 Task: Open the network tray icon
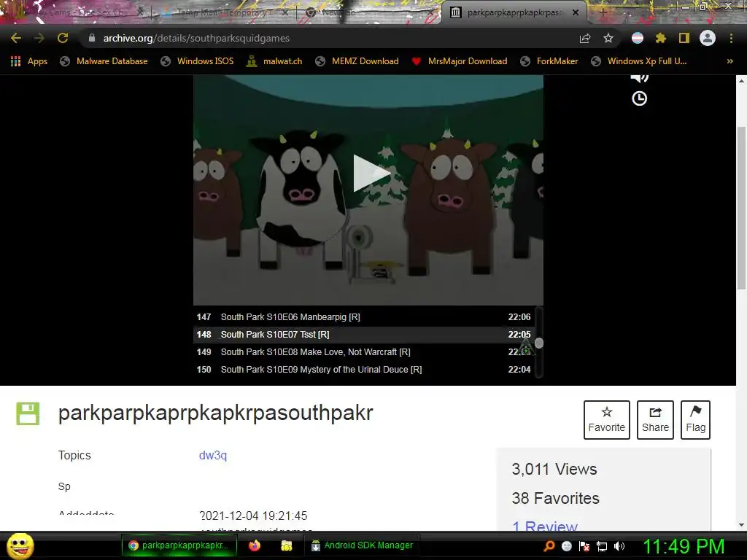tap(602, 546)
